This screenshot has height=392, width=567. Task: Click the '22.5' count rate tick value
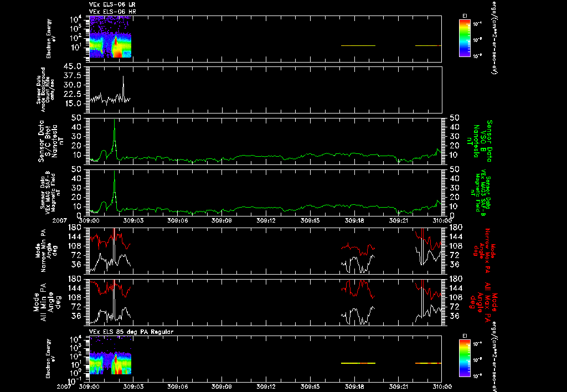(74, 94)
